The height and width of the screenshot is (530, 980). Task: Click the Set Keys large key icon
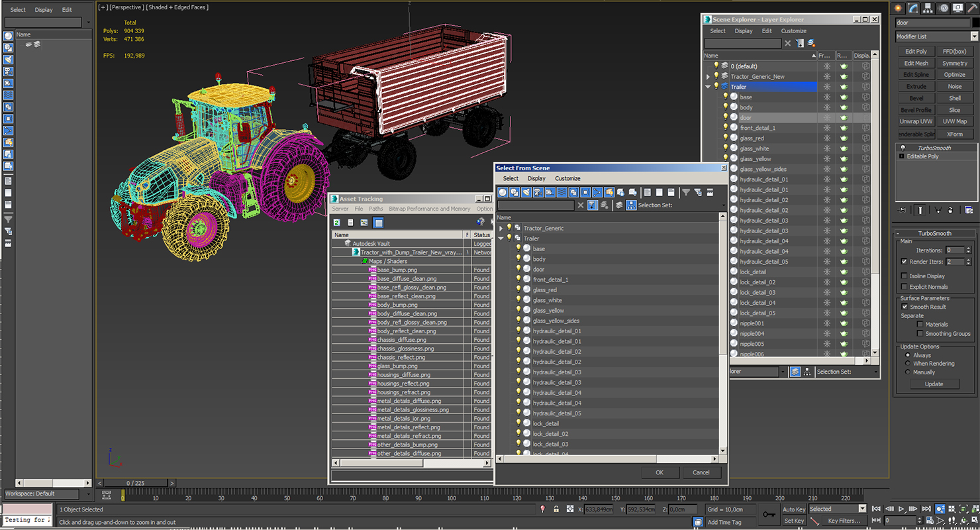click(769, 514)
